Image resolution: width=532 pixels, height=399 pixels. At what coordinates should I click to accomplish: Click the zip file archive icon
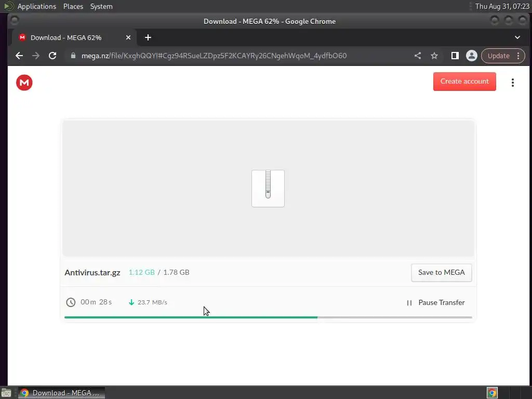pyautogui.click(x=268, y=188)
